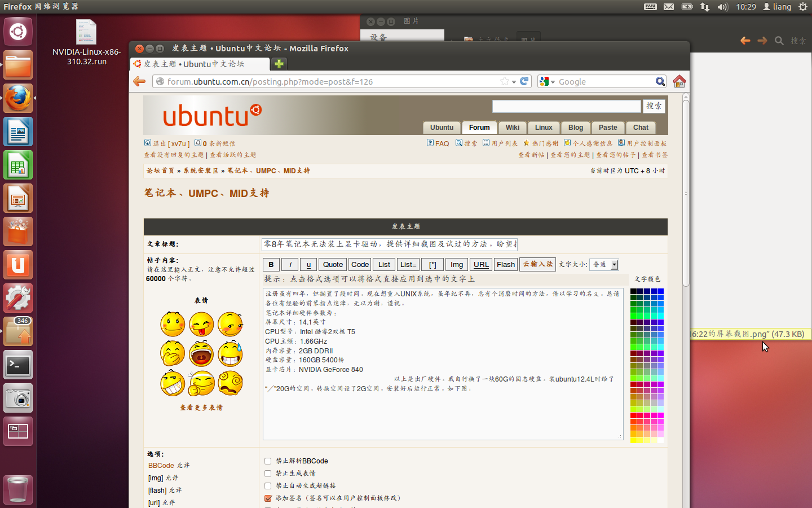812x508 pixels.
Task: Check the 禁止生成表情 option
Action: 268,474
